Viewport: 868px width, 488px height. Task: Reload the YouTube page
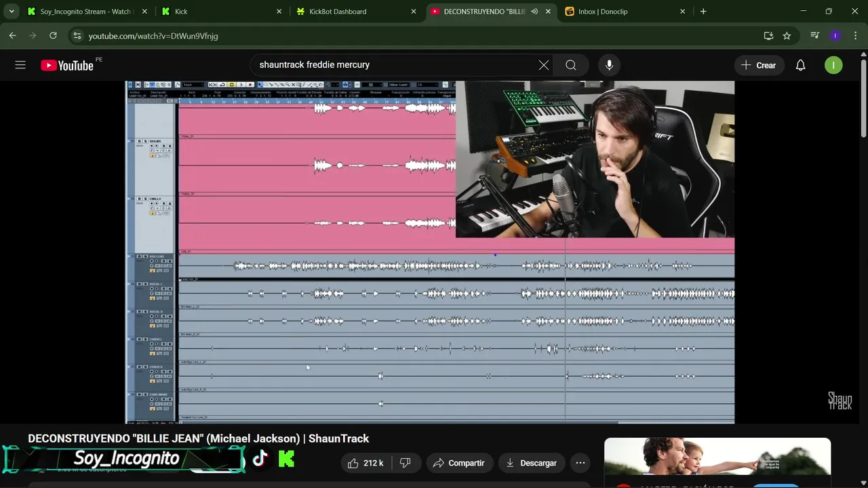(x=53, y=36)
